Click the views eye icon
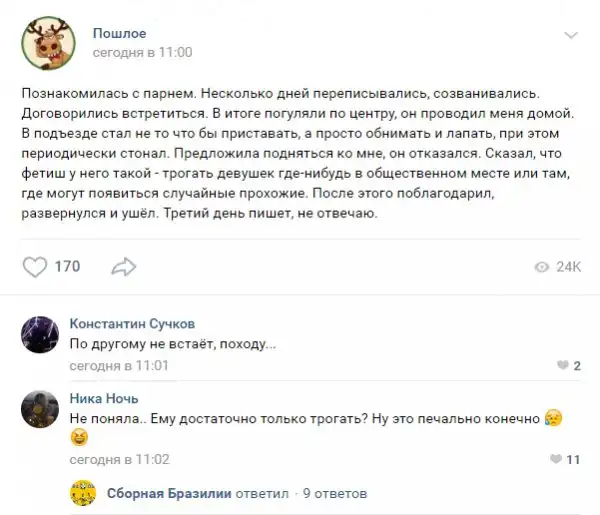Screen dimensions: 600x515 click(x=543, y=267)
